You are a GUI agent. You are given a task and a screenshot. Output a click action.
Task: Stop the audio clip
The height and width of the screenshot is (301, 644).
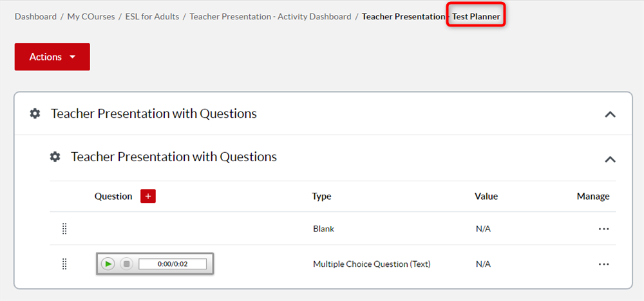(x=127, y=264)
